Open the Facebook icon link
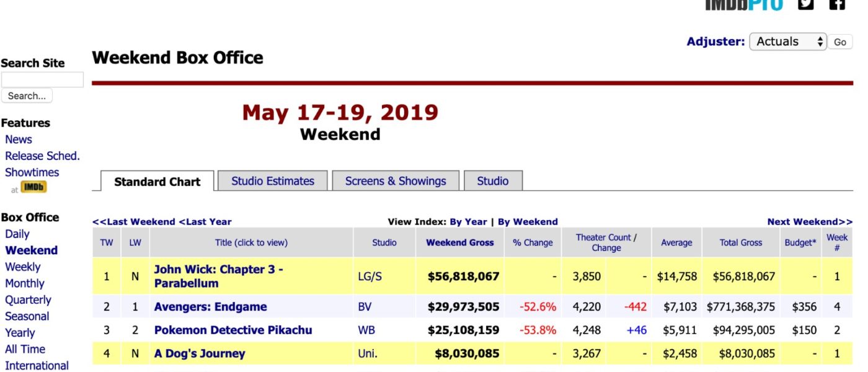 tap(837, 4)
